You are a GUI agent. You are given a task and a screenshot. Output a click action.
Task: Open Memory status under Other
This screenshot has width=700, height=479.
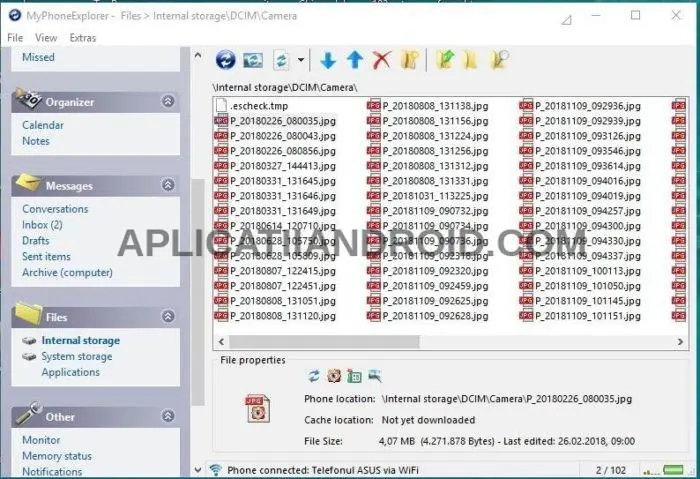point(57,456)
